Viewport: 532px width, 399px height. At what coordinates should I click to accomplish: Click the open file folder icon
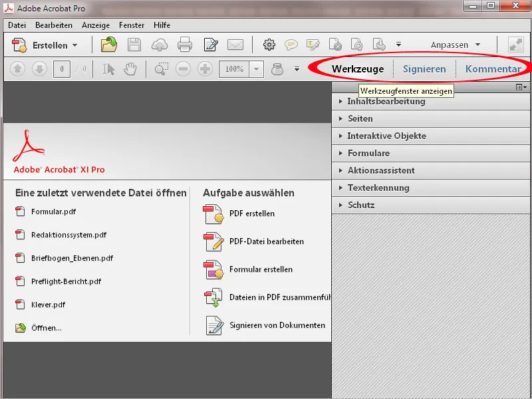point(109,45)
